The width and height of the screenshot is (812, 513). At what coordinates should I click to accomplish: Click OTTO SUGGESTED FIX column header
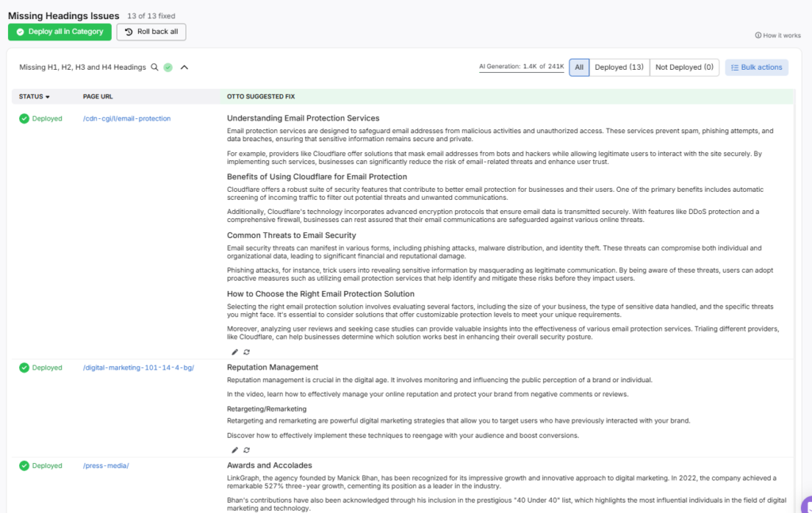pyautogui.click(x=260, y=97)
